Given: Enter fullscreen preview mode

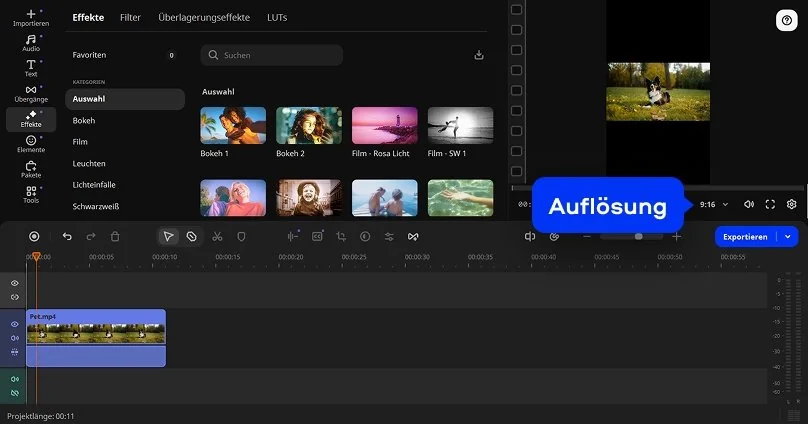Looking at the screenshot, I should [770, 204].
